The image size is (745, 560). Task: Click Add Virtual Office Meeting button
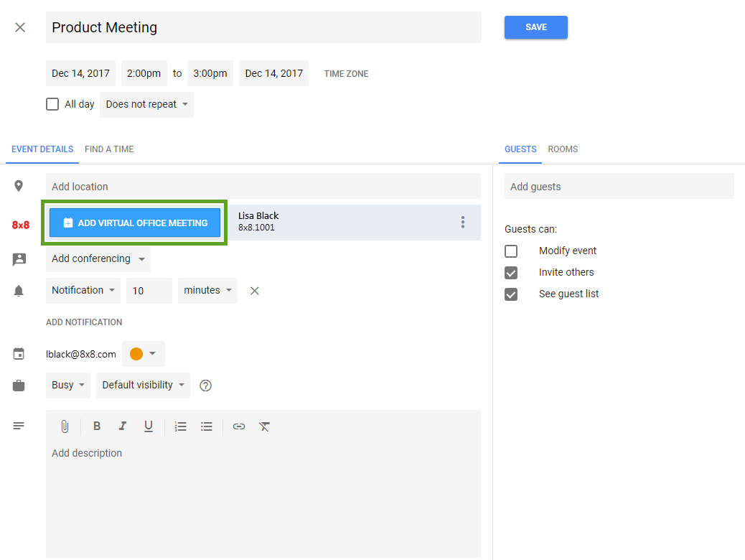(x=135, y=223)
